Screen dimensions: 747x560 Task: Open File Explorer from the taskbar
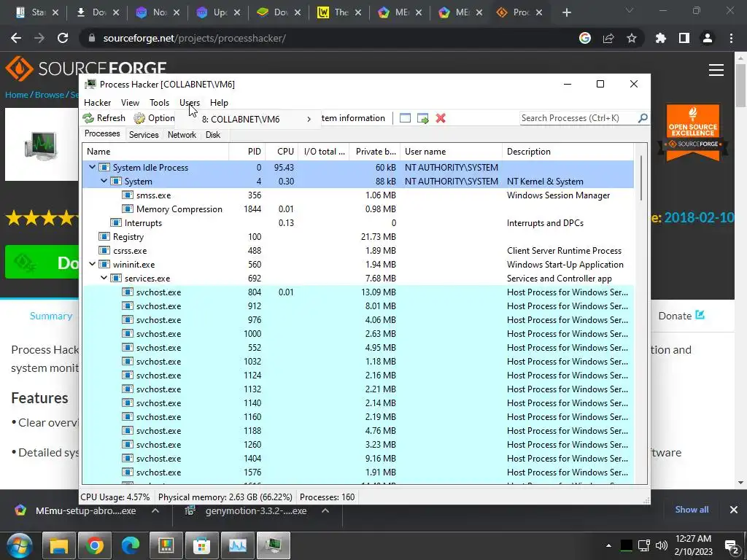point(59,545)
